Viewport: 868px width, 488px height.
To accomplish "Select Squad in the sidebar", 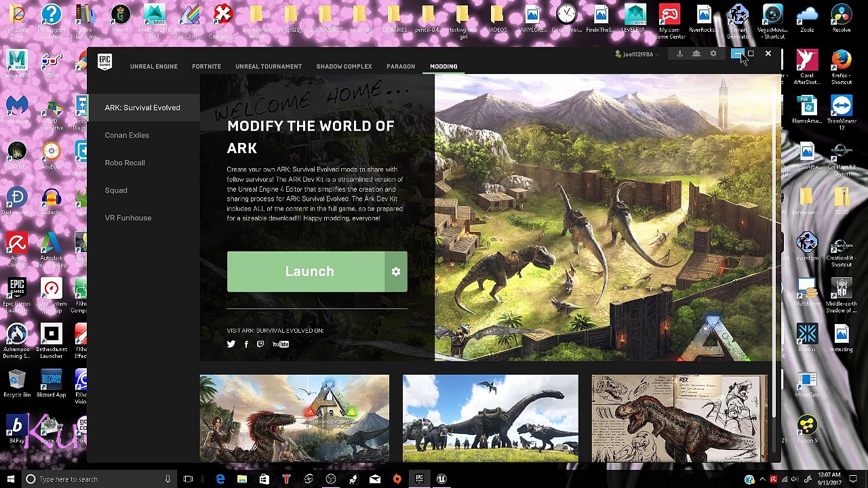I will pyautogui.click(x=116, y=190).
